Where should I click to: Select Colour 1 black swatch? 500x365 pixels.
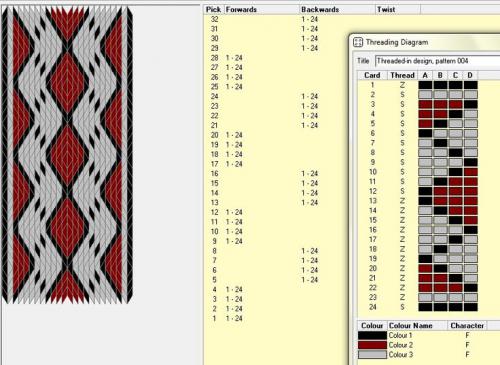click(x=372, y=335)
